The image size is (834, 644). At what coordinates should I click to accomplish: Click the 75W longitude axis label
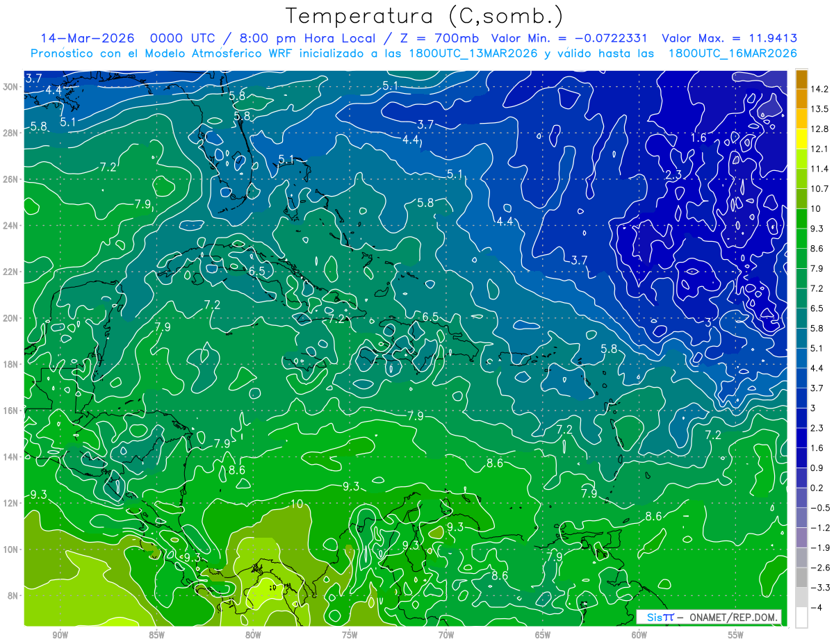click(350, 635)
